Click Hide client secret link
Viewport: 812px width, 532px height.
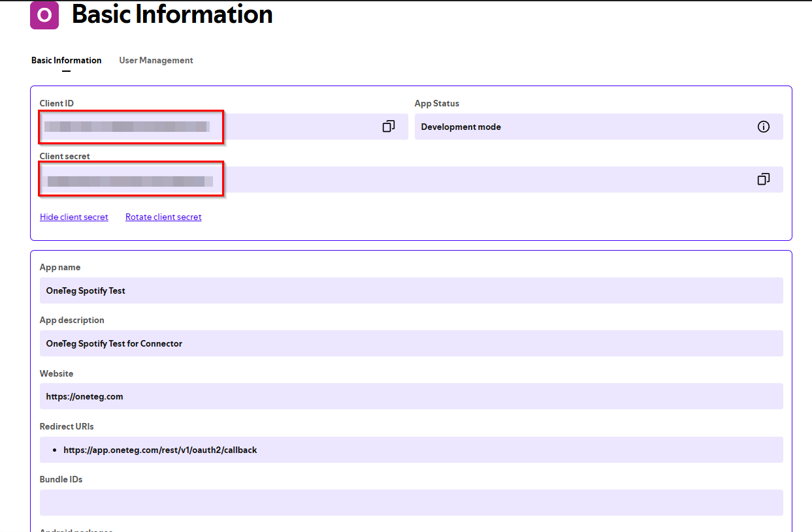point(74,217)
